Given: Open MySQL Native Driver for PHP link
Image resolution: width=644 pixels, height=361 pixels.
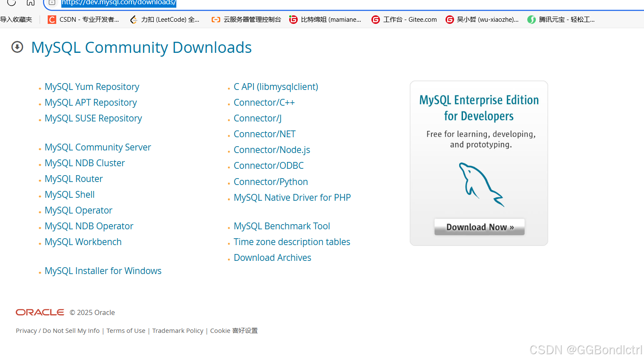Looking at the screenshot, I should pyautogui.click(x=292, y=197).
